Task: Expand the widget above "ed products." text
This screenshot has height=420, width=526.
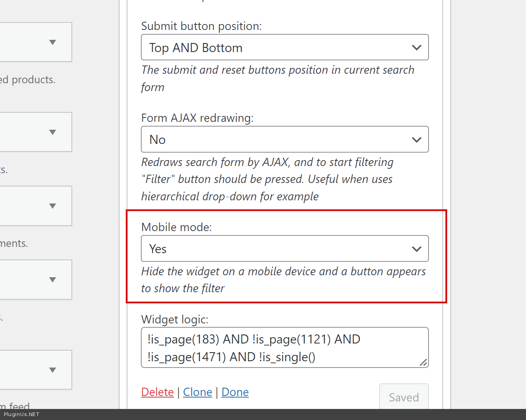Action: click(x=52, y=42)
